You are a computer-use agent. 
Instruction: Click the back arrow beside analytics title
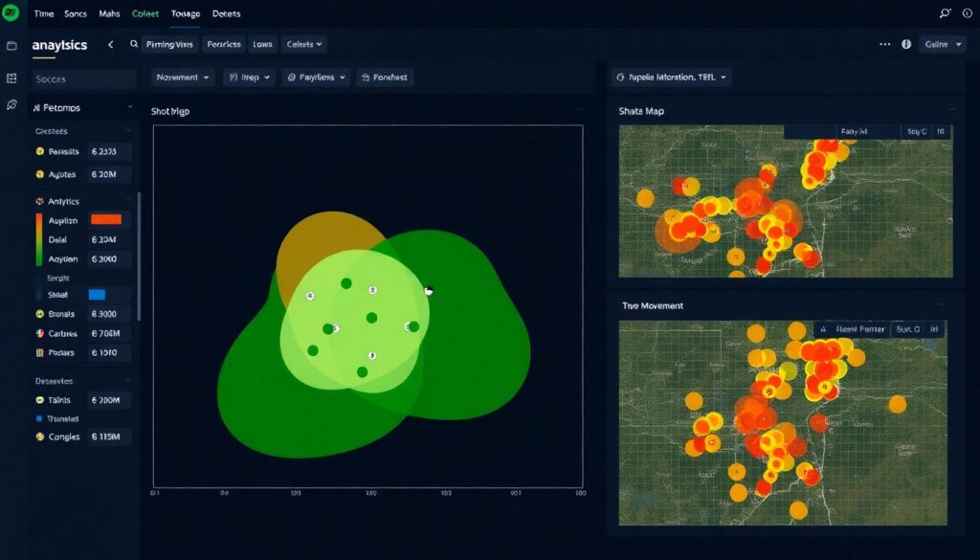pos(110,44)
